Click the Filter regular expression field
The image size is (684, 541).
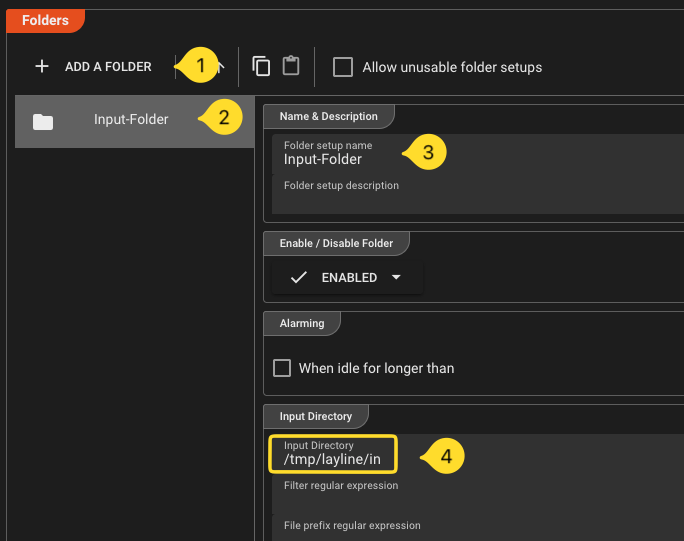point(470,493)
